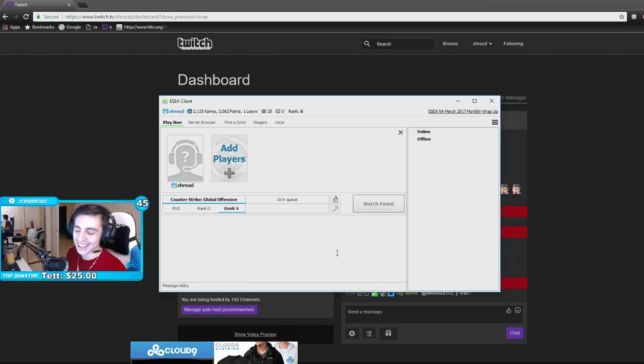Image resolution: width=644 pixels, height=364 pixels.
Task: Open the Voice tab
Action: point(280,122)
